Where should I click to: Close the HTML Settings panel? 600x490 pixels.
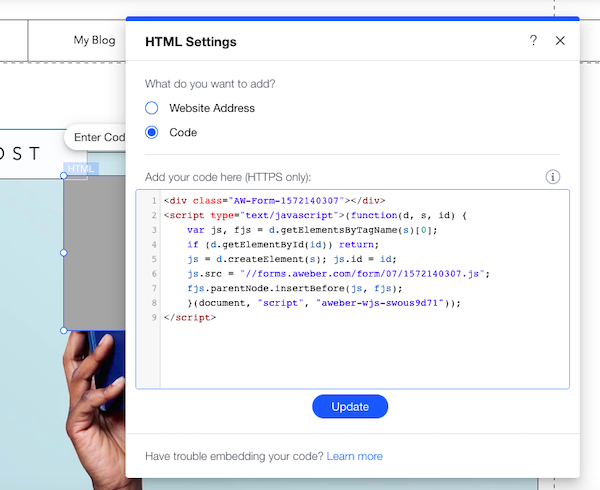click(560, 41)
